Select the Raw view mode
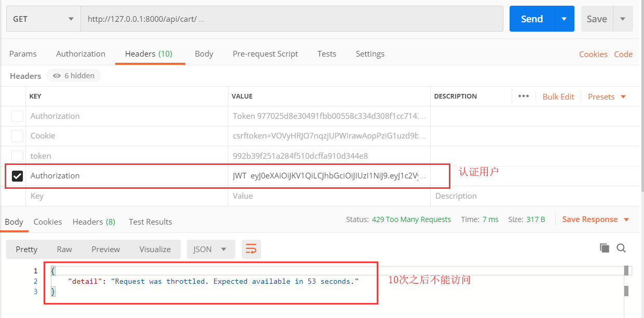 click(x=64, y=250)
